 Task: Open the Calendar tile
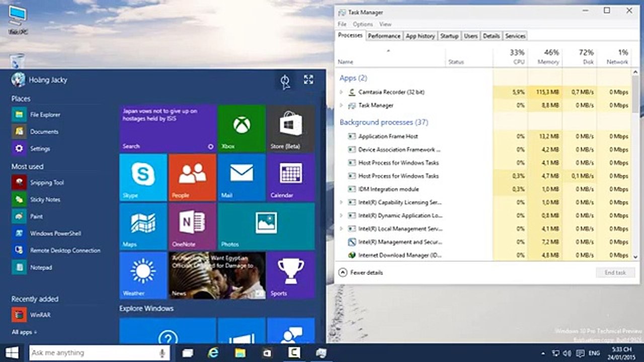(291, 177)
